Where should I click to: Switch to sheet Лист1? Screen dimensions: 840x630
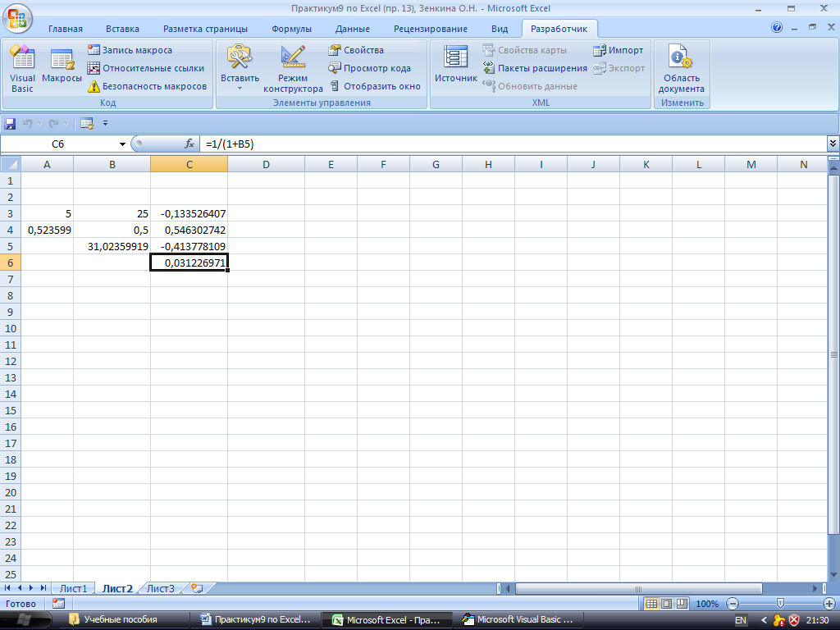[73, 588]
